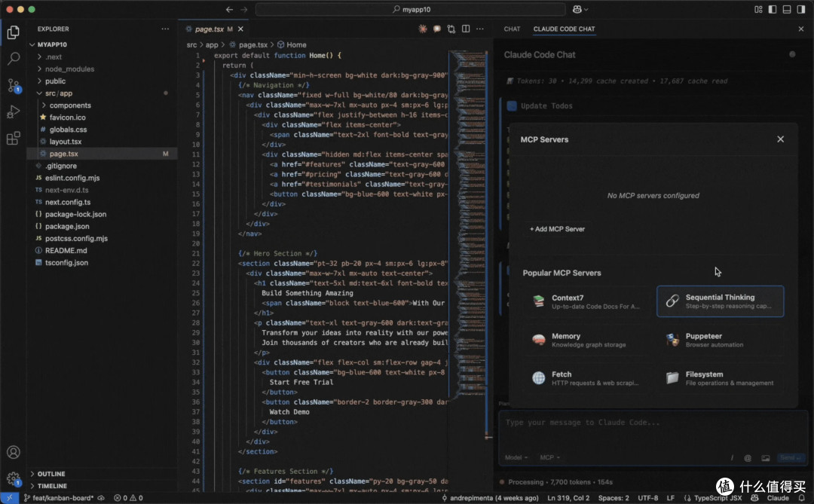
Task: Open notifications bell in status bar
Action: 802,498
